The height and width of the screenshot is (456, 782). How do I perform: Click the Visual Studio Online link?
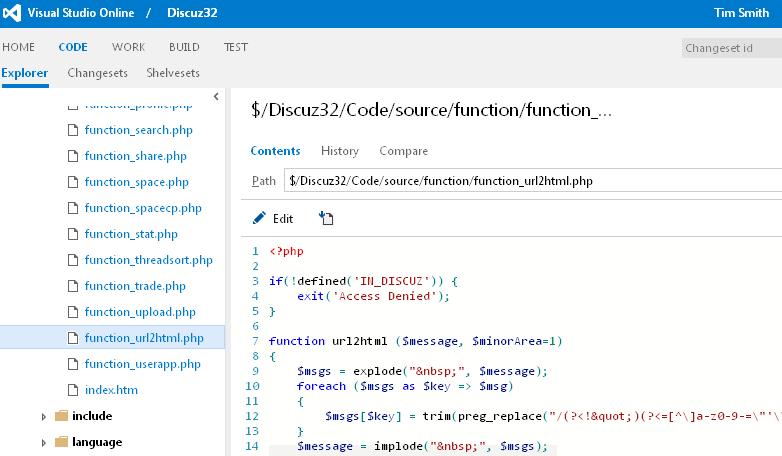[x=81, y=13]
